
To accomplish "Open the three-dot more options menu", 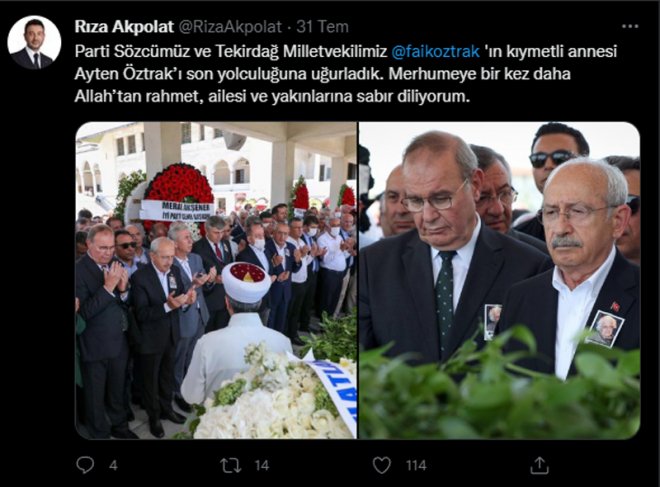I will click(x=630, y=27).
